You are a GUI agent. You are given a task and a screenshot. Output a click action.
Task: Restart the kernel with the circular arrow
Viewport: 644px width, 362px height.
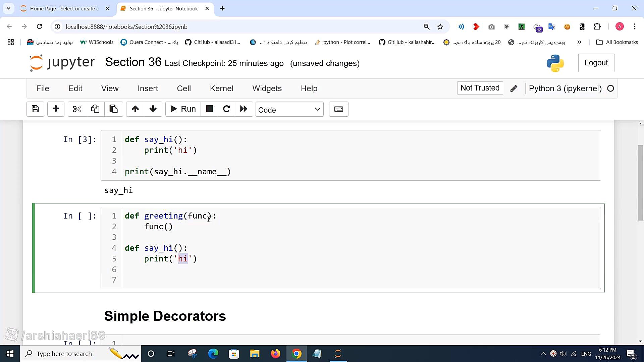[226, 109]
